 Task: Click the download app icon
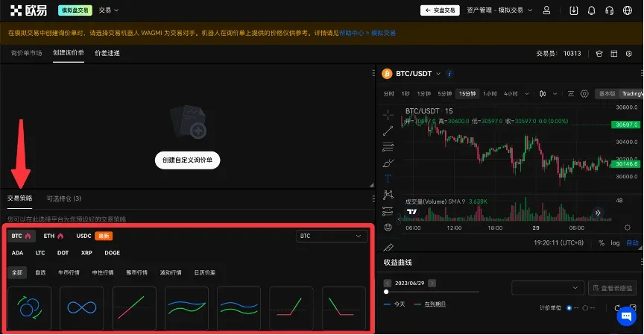tap(573, 10)
